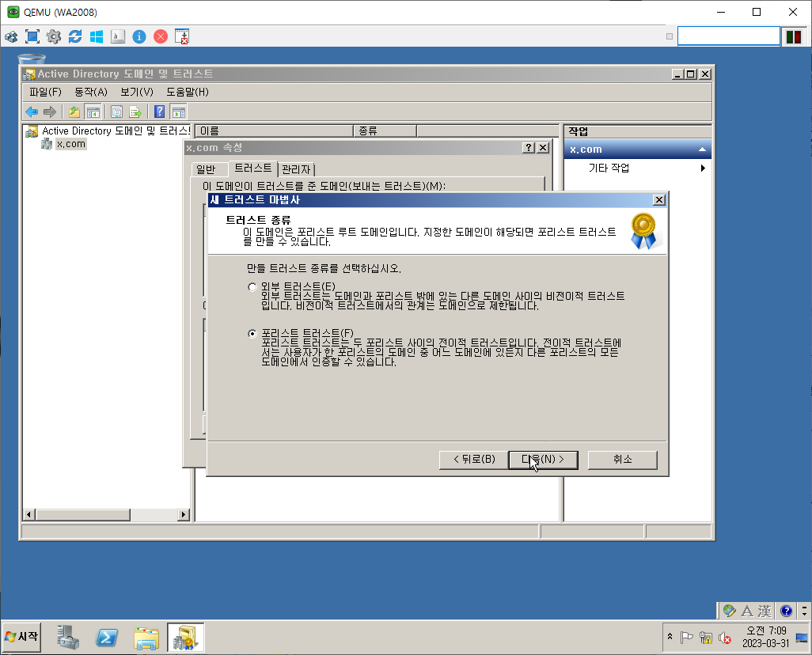Go forward using the gray MMC arrow
The image size is (812, 655).
click(50, 112)
